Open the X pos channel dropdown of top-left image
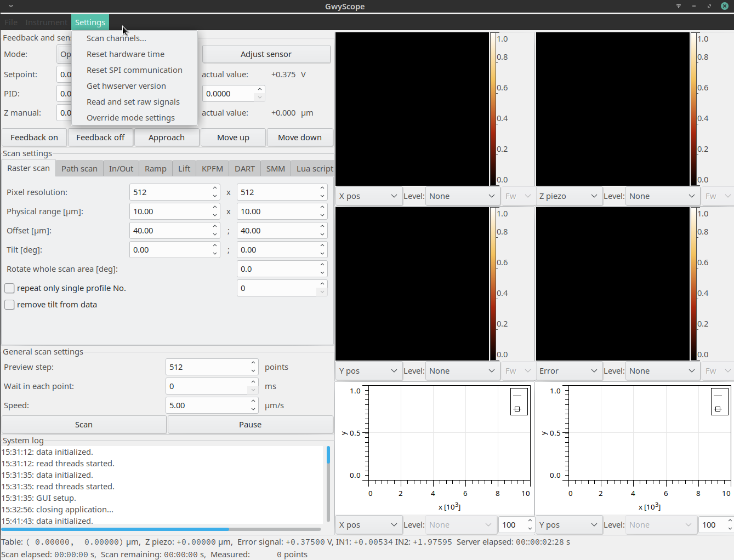Screen dimensions: 734x560 tap(368, 196)
